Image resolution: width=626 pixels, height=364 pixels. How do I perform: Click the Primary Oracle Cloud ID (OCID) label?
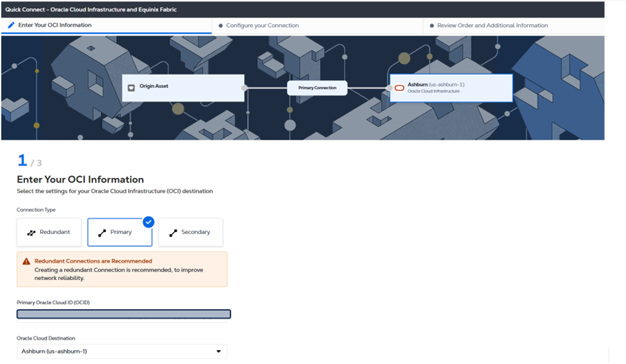coord(53,302)
